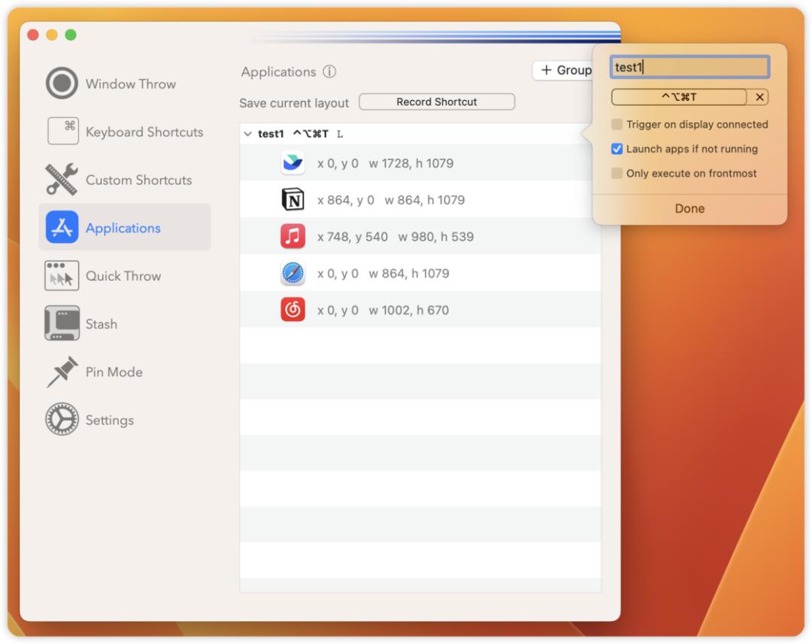
Task: Select the Safari app layout entry
Action: (x=420, y=274)
